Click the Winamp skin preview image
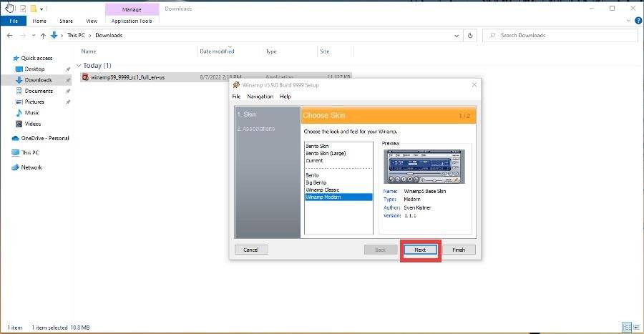644x334 pixels. pos(424,167)
